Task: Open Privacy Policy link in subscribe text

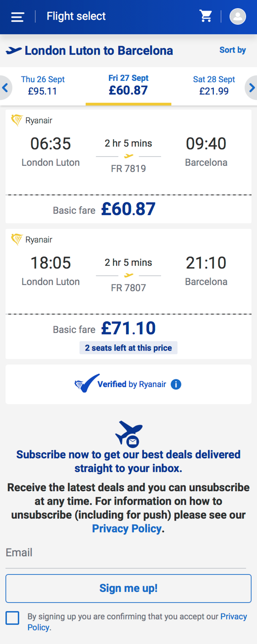Action: tap(127, 528)
